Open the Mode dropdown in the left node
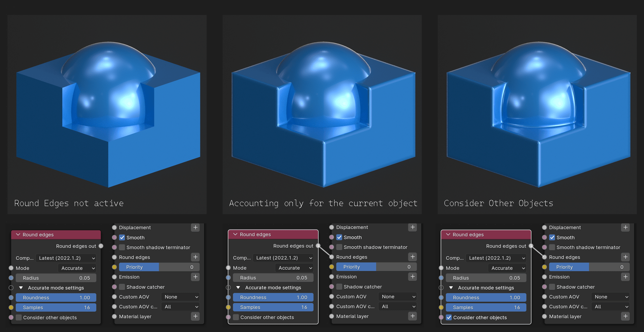644x332 pixels. pos(77,268)
